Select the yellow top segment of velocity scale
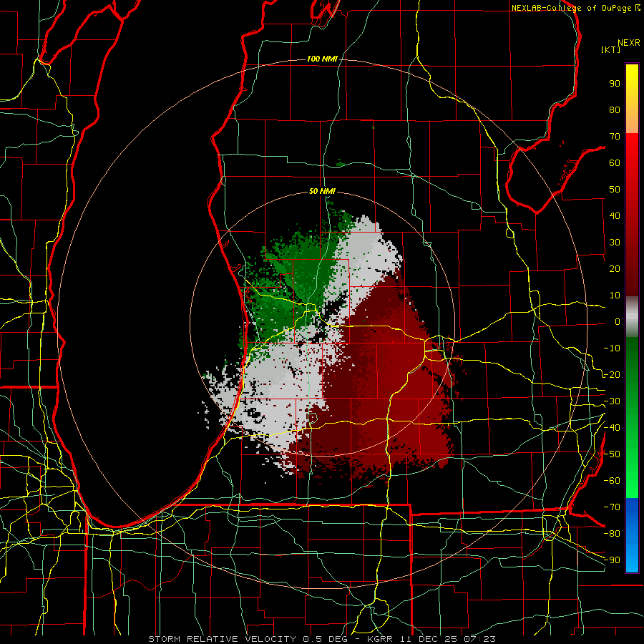 (x=632, y=99)
